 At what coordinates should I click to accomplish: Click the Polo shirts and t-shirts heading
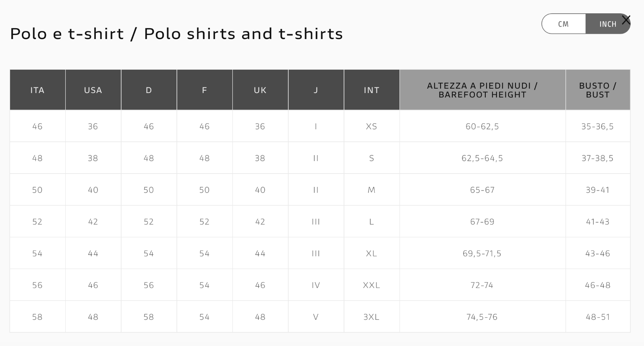coord(176,34)
